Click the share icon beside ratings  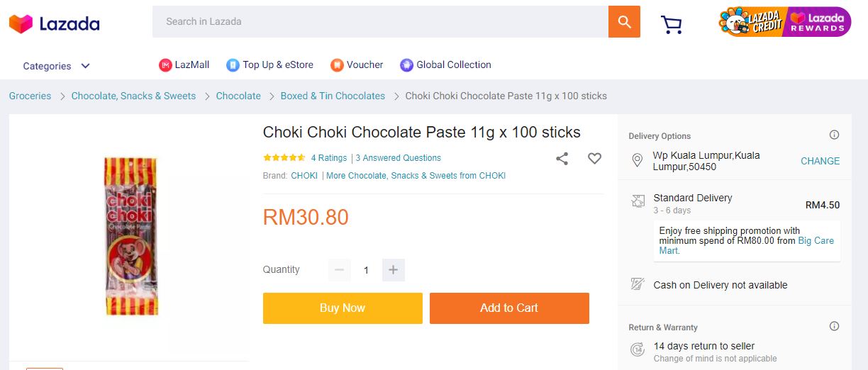click(562, 159)
